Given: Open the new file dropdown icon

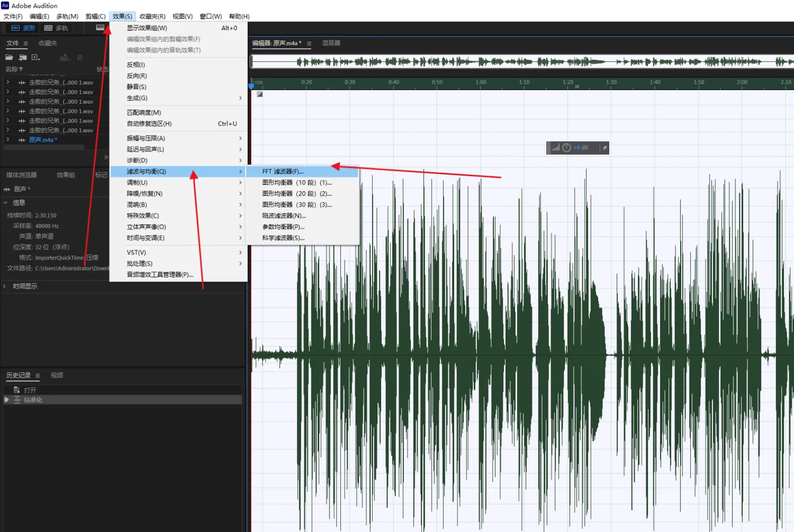Looking at the screenshot, I should click(36, 57).
